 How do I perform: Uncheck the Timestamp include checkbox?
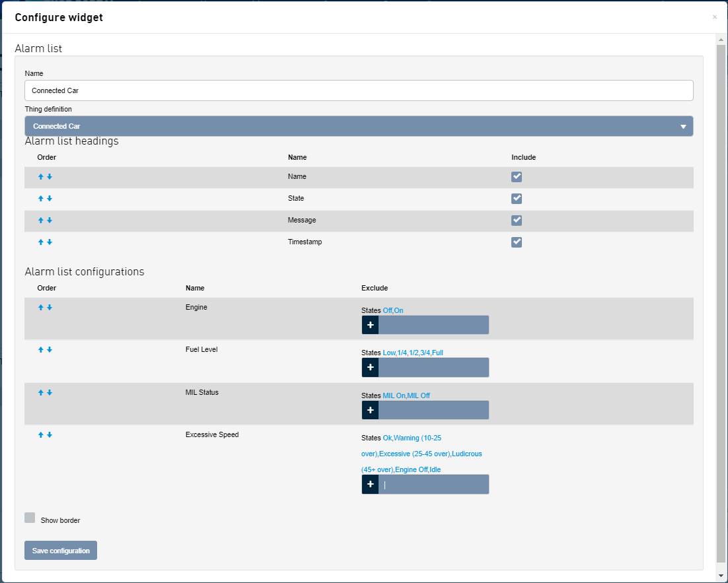coord(517,242)
